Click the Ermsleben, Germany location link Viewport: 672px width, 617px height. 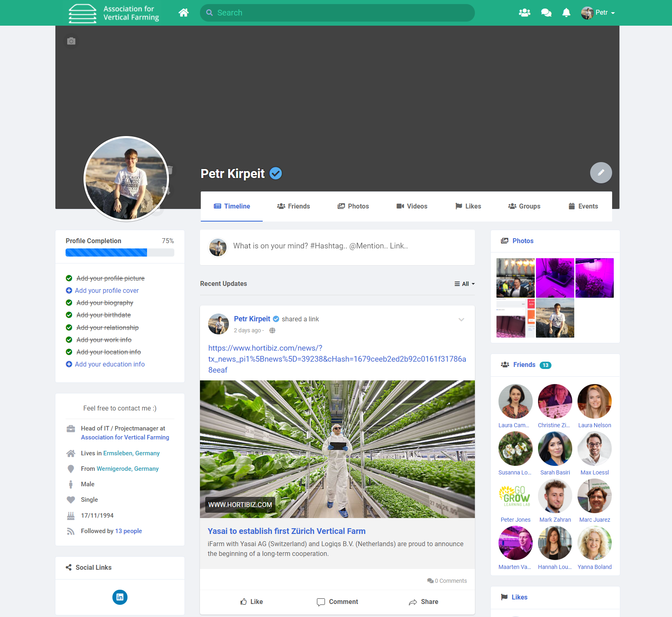[x=132, y=453]
